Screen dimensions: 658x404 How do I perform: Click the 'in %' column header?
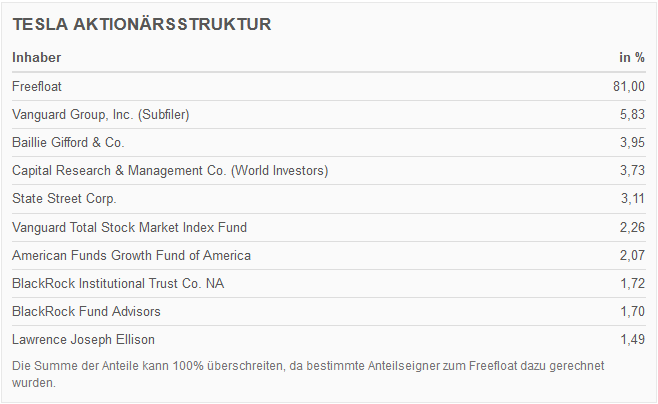click(632, 58)
